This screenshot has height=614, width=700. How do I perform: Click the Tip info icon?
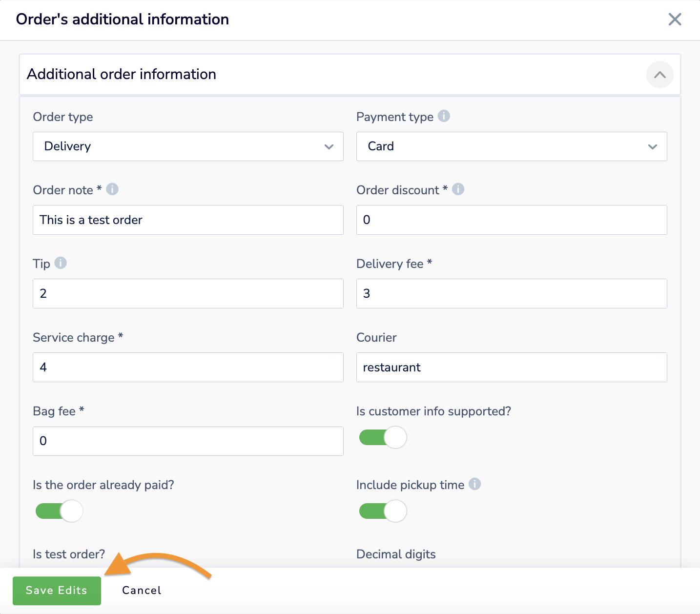pos(61,263)
